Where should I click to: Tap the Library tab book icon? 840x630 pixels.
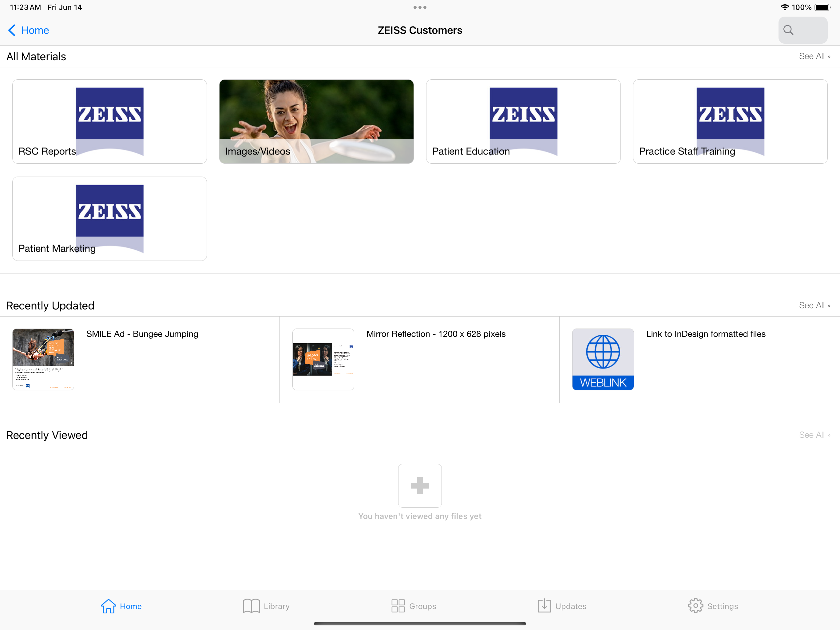click(x=251, y=606)
